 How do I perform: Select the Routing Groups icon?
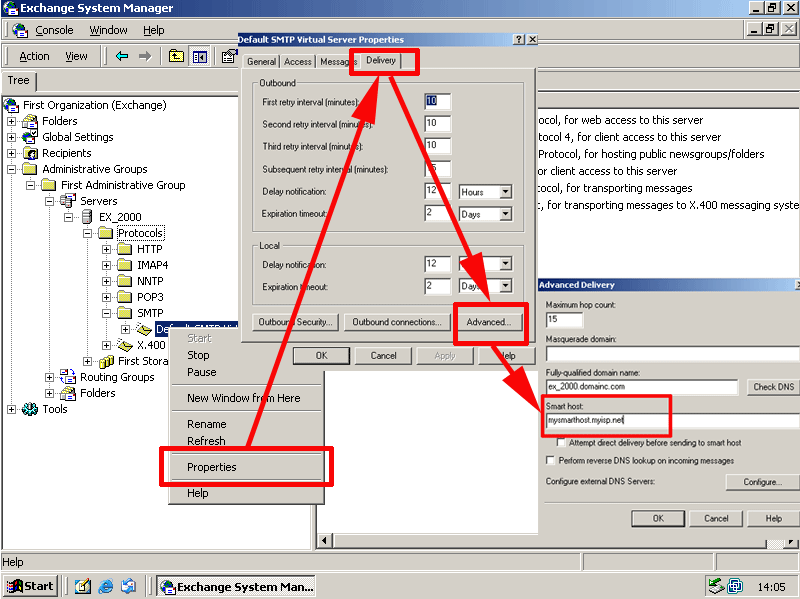(68, 377)
